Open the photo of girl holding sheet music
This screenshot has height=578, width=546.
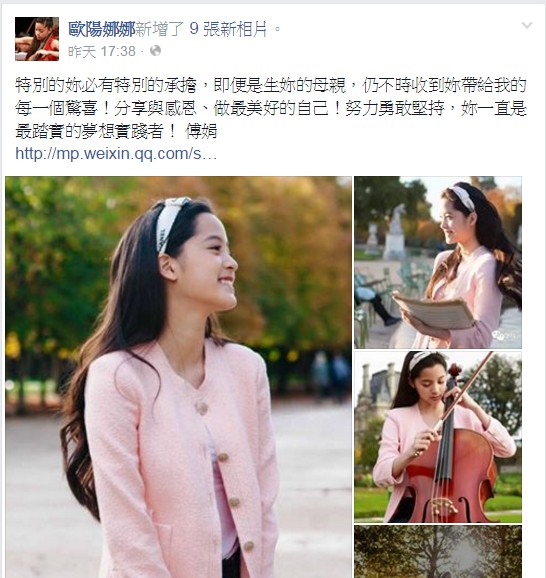(x=438, y=262)
